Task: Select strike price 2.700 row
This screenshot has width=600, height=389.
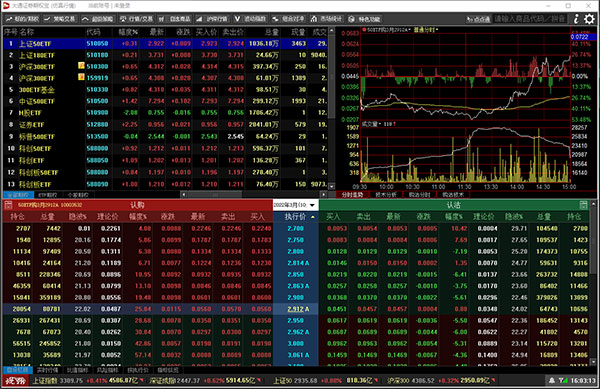Action: 295,228
